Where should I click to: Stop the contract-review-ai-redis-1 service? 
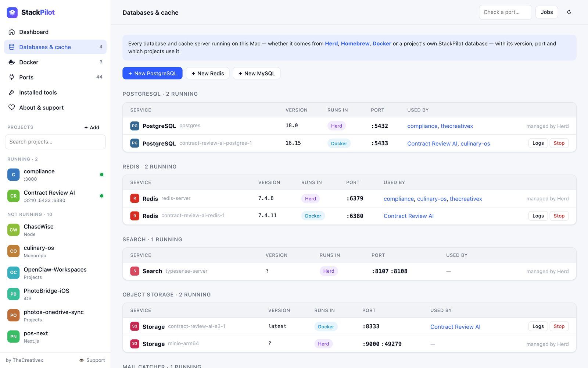click(x=559, y=216)
